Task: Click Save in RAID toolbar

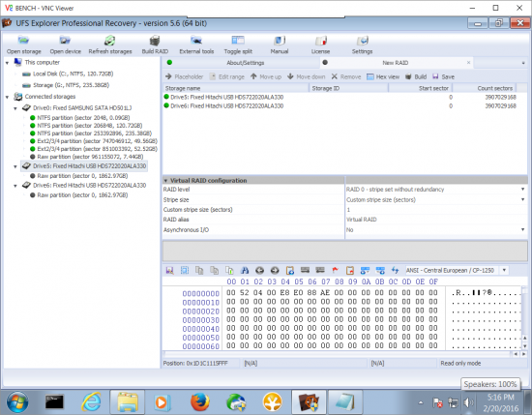Action: [x=443, y=76]
